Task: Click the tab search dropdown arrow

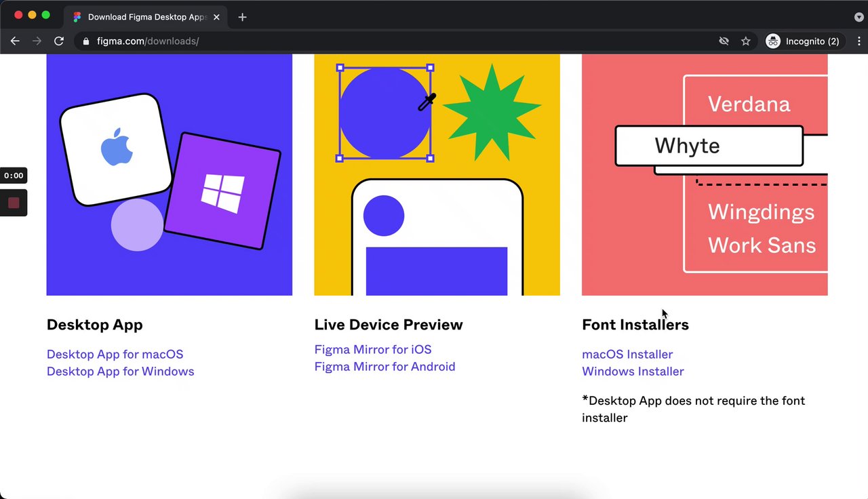Action: [859, 17]
